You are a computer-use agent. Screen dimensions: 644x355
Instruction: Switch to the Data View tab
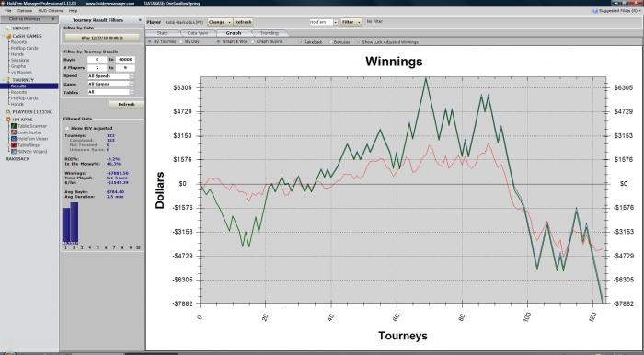(198, 33)
